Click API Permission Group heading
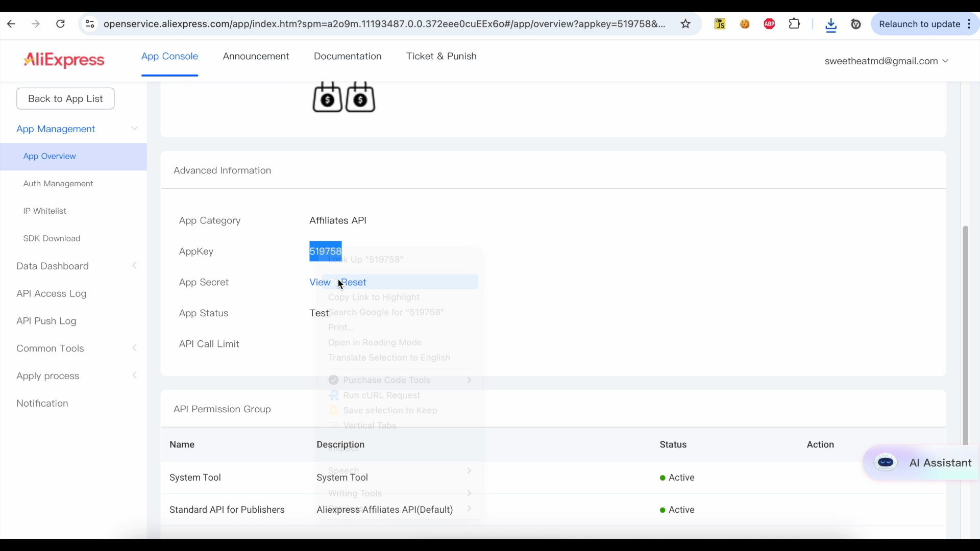 point(222,410)
